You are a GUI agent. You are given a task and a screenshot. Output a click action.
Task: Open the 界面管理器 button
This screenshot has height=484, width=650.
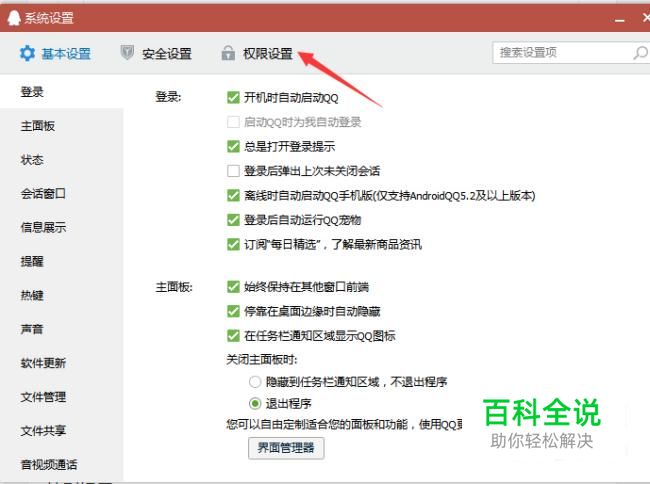click(x=286, y=448)
